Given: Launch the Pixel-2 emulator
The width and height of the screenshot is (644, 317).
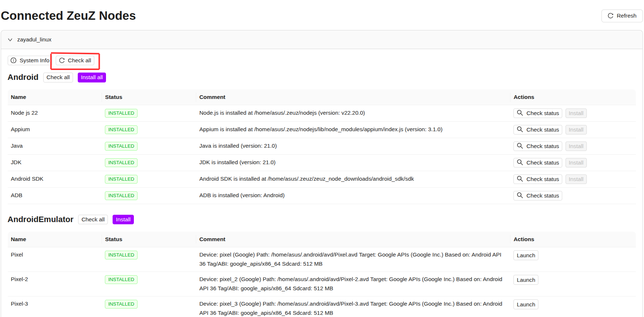Looking at the screenshot, I should pos(526,280).
